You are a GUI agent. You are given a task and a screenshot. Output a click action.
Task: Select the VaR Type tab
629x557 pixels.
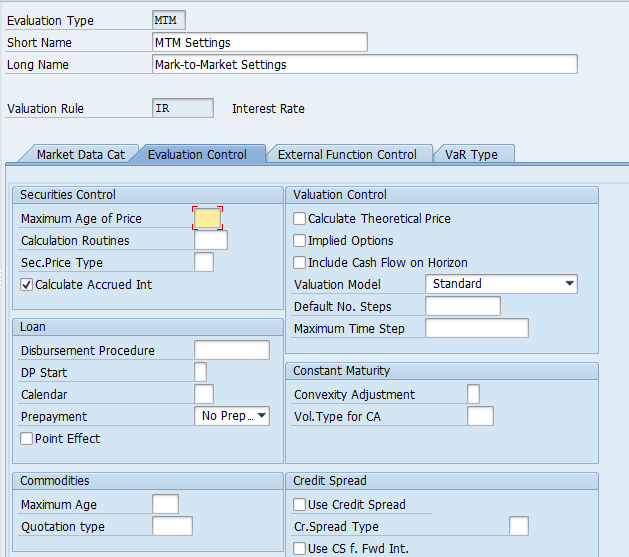[x=471, y=154]
